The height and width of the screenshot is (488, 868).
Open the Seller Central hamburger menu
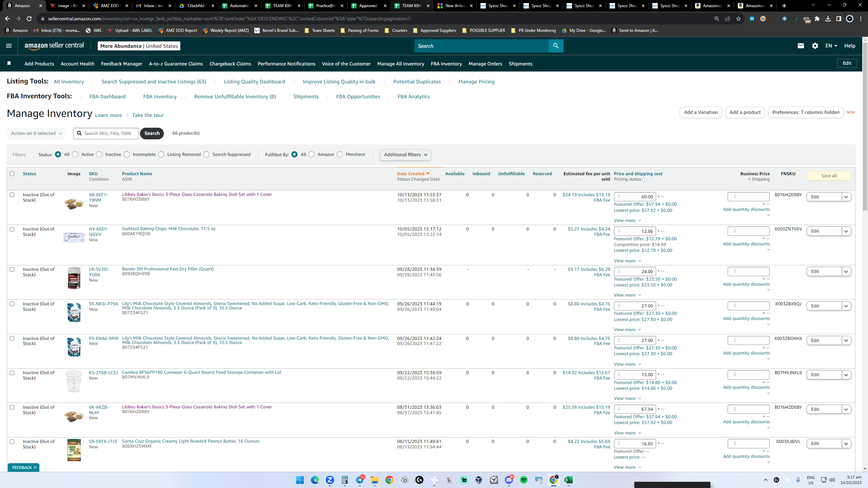pos(9,46)
